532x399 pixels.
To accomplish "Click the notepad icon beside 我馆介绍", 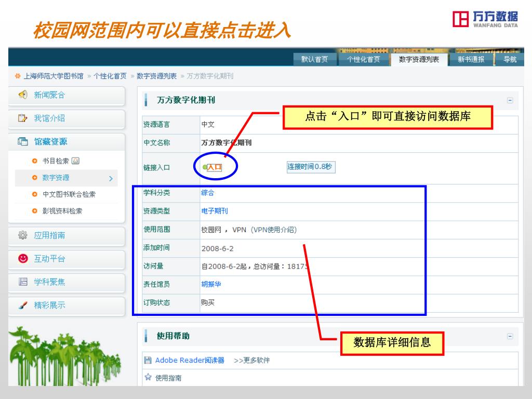I will click(x=22, y=118).
